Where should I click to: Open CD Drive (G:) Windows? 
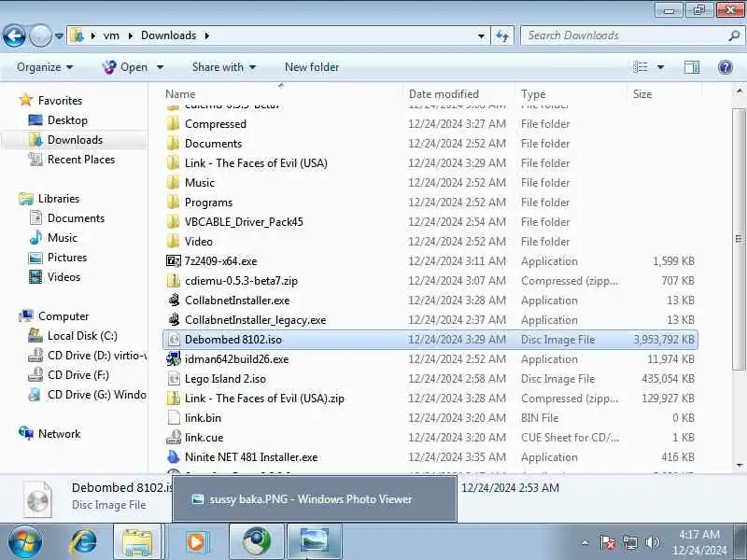97,394
